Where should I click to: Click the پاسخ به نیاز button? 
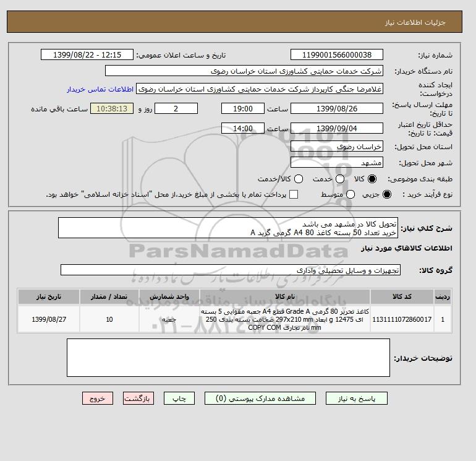357,399
